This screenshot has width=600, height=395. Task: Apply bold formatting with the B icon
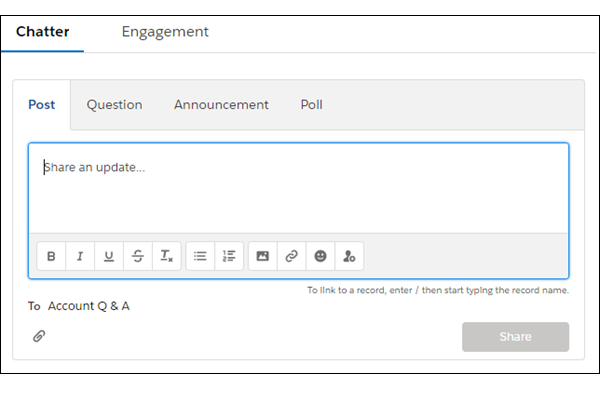(51, 256)
